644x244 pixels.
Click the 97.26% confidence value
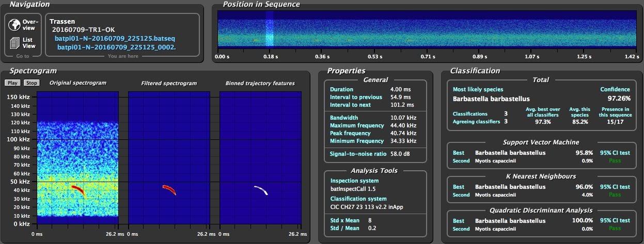[x=619, y=98]
